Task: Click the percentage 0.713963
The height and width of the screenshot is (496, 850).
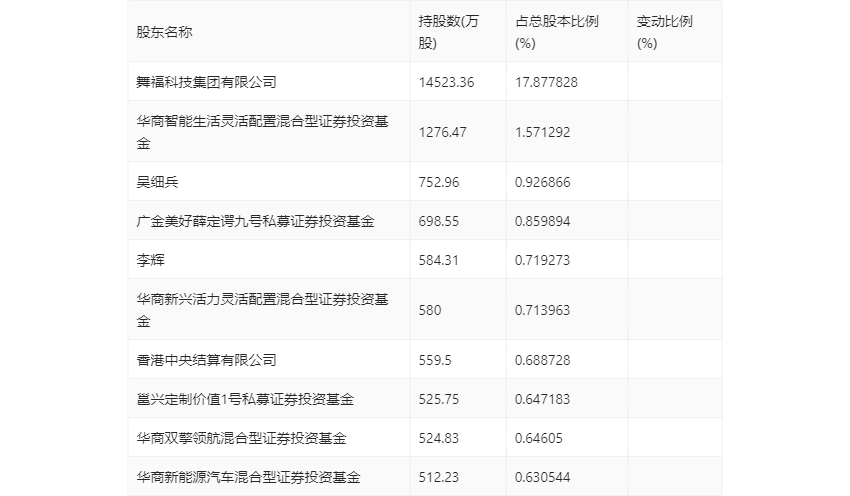Action: tap(543, 310)
